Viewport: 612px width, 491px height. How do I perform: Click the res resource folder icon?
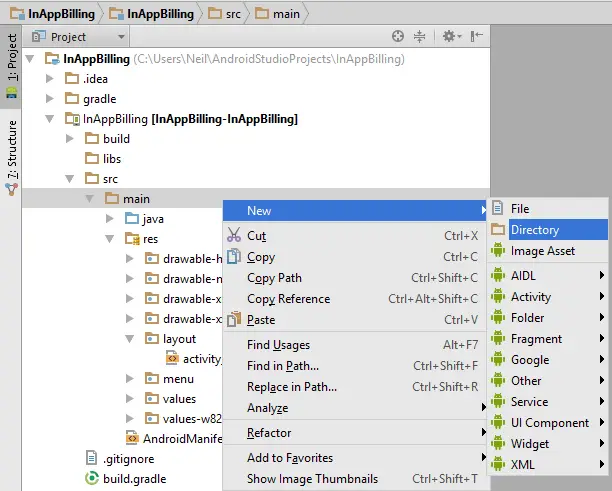point(132,238)
